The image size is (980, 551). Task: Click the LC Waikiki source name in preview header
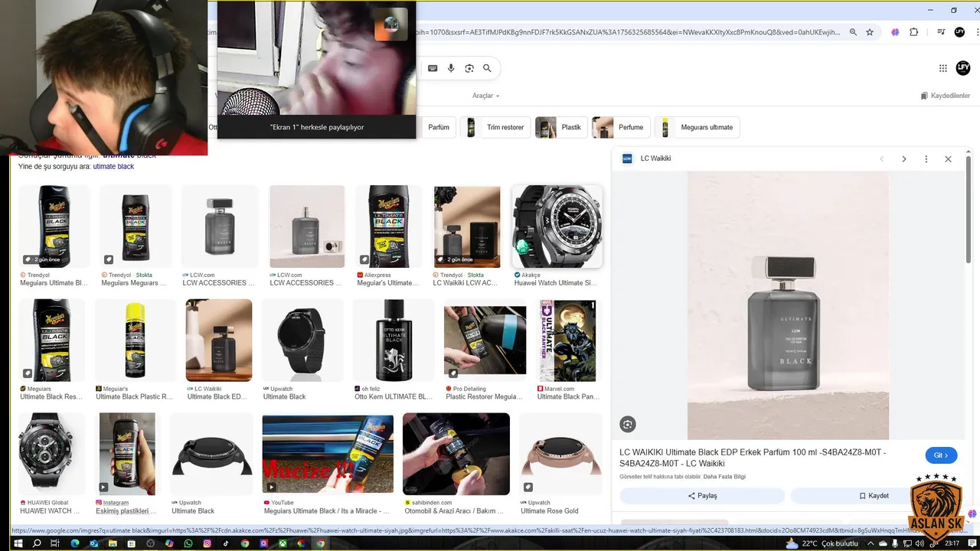coord(655,158)
